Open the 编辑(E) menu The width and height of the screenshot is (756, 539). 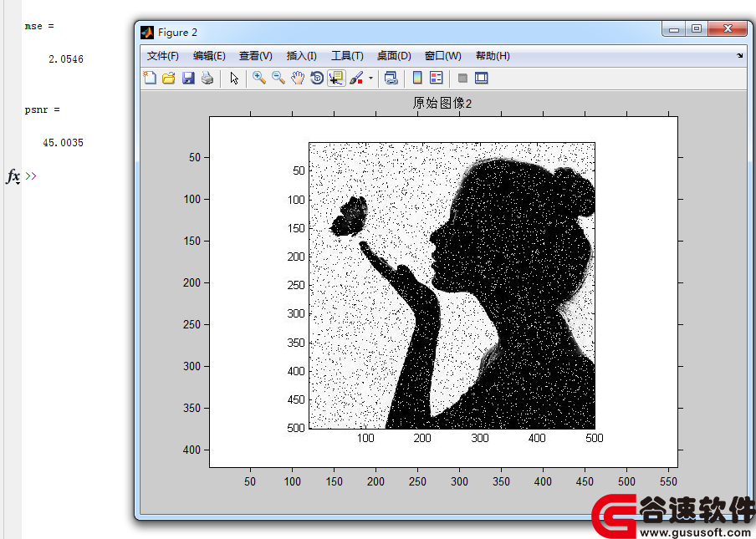209,56
